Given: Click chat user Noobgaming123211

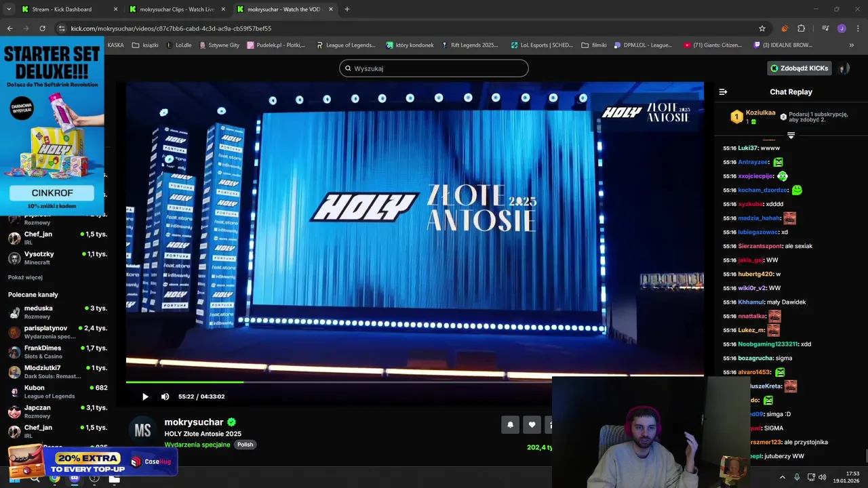Looking at the screenshot, I should pyautogui.click(x=768, y=344).
